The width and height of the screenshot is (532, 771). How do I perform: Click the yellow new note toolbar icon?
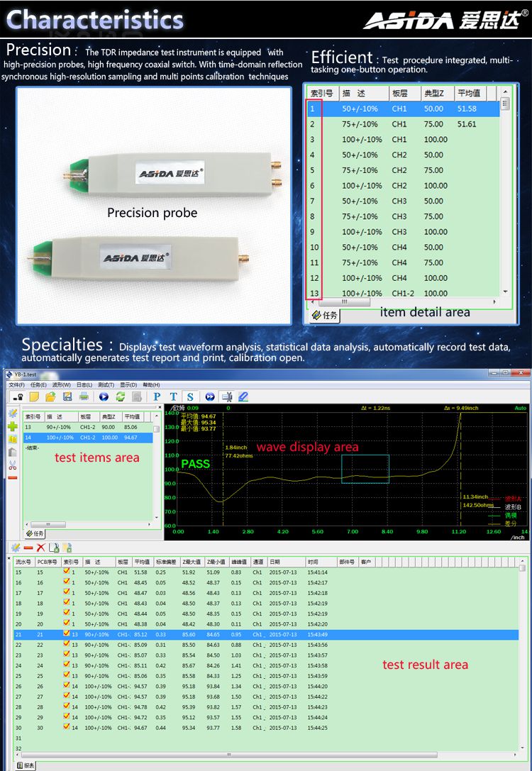[x=35, y=396]
